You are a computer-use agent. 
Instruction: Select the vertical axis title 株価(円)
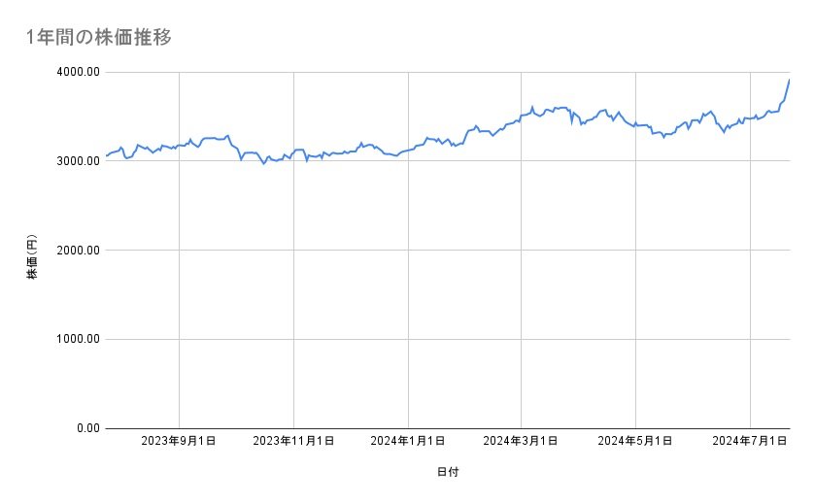tap(32, 258)
